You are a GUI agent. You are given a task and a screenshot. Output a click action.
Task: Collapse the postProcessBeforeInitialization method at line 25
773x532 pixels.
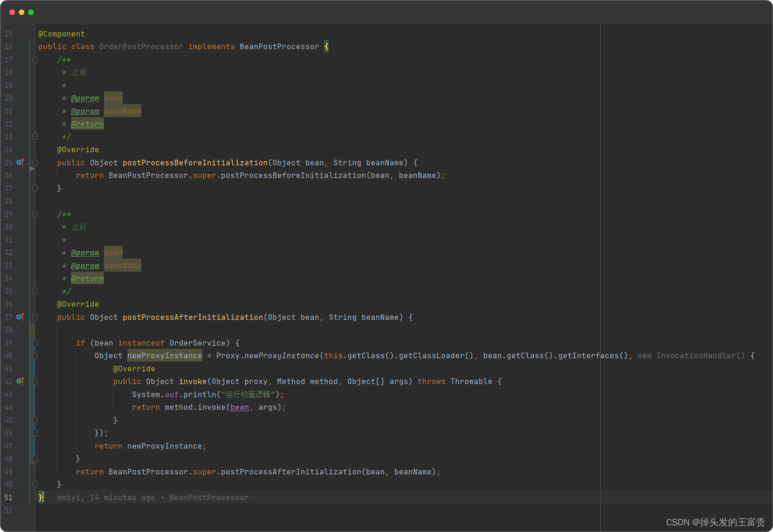coord(35,163)
